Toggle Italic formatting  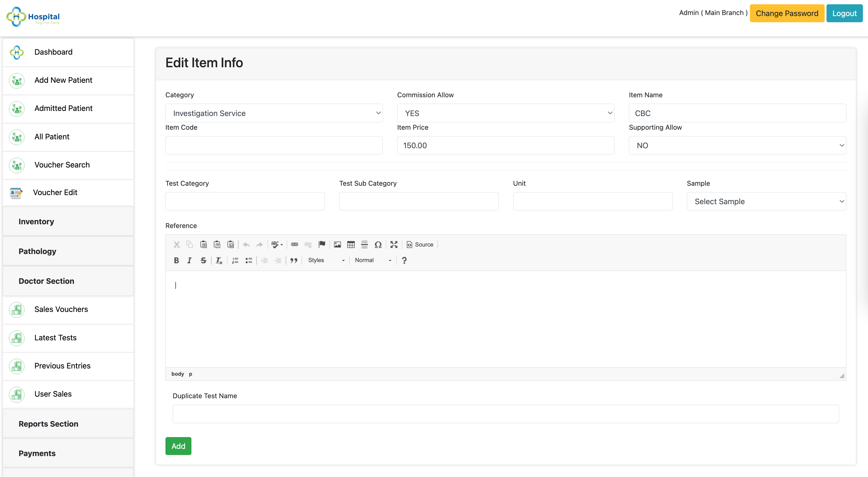point(189,260)
